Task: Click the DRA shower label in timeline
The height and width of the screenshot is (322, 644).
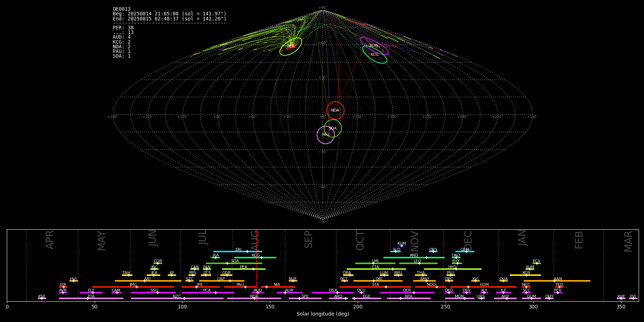Action: point(347,273)
